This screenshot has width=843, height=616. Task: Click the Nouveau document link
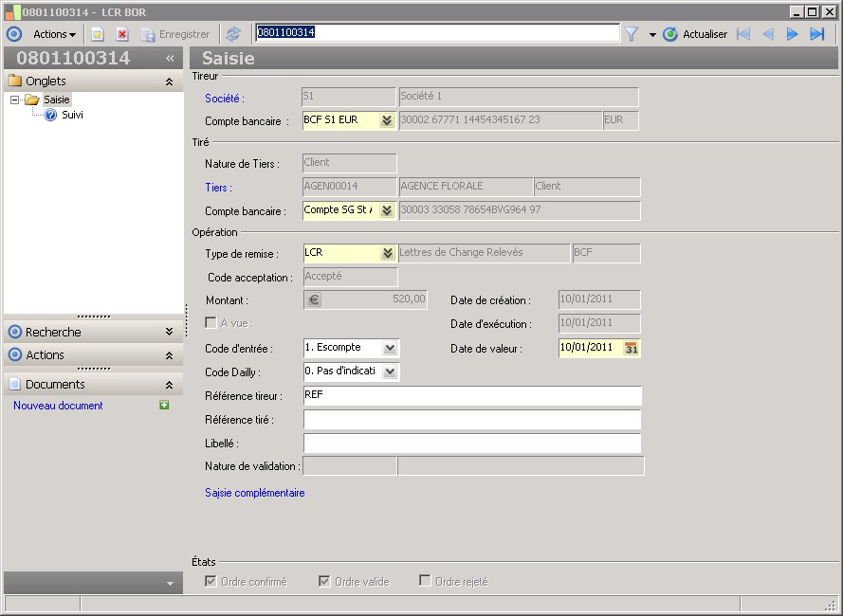click(58, 406)
